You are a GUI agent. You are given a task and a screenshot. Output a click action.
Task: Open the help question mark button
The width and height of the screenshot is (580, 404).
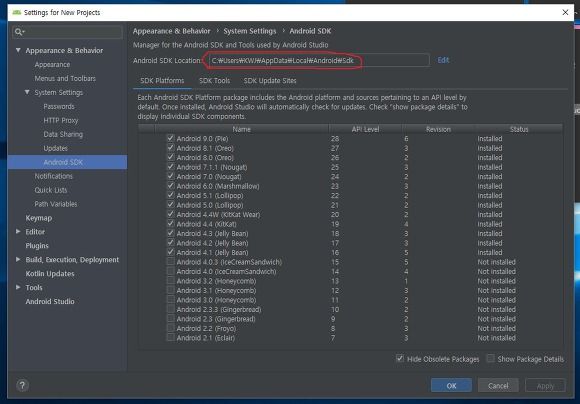(x=22, y=386)
